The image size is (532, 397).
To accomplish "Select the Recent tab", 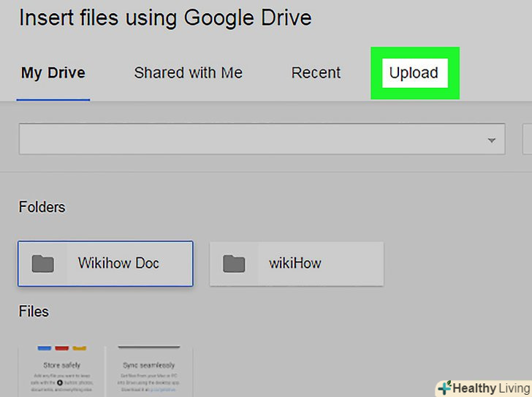I will pos(316,73).
